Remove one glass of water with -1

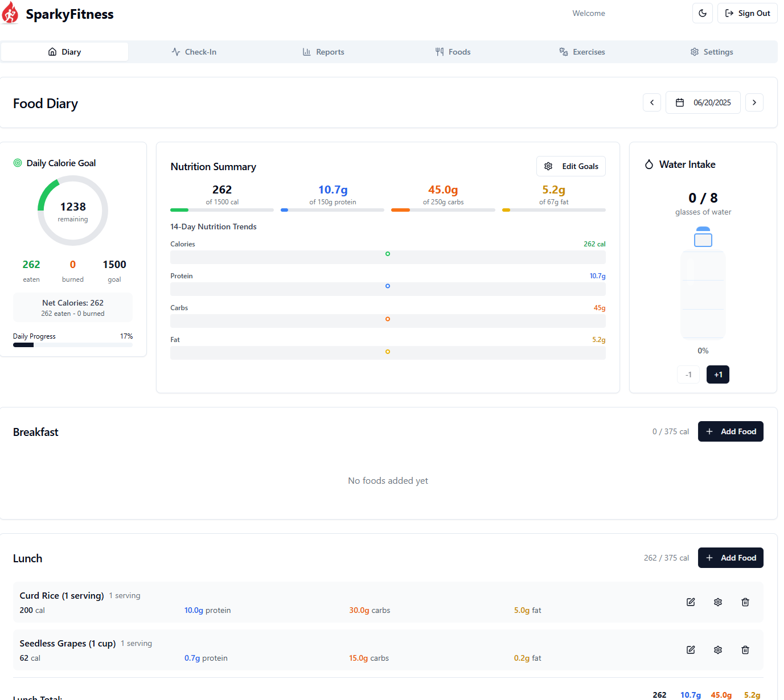click(x=688, y=374)
